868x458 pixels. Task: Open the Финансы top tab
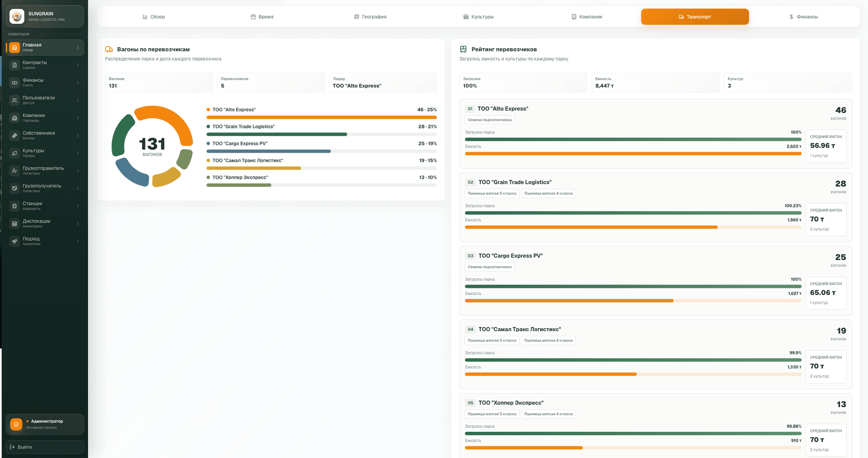(803, 17)
